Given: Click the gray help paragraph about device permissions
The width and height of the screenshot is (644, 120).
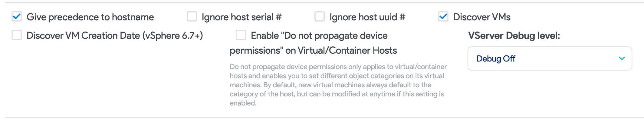Looking at the screenshot, I should (338, 85).
